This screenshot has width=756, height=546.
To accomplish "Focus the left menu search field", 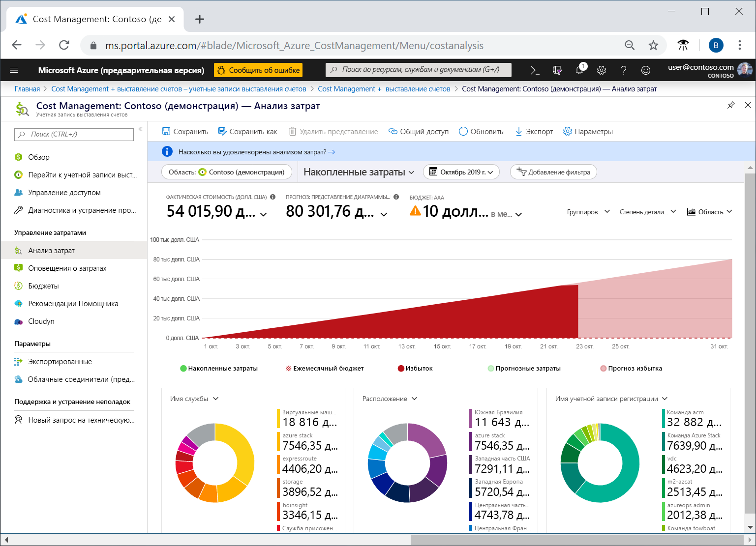I will pyautogui.click(x=74, y=134).
